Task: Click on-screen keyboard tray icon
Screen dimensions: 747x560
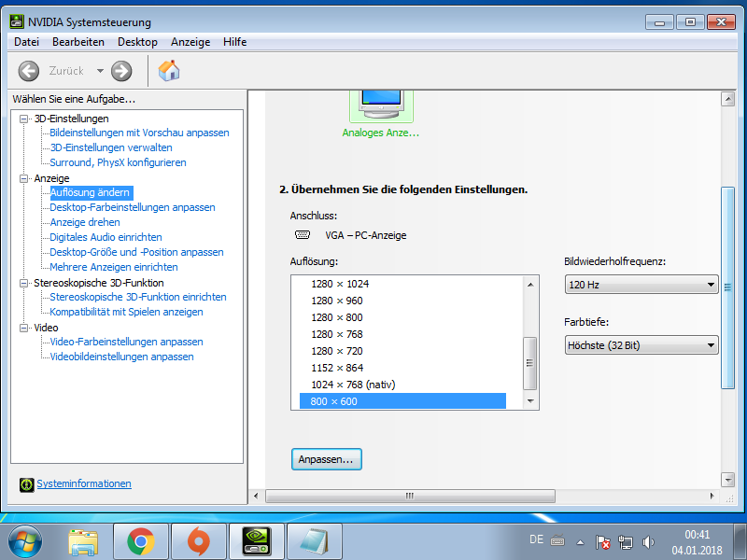Action: tap(557, 540)
